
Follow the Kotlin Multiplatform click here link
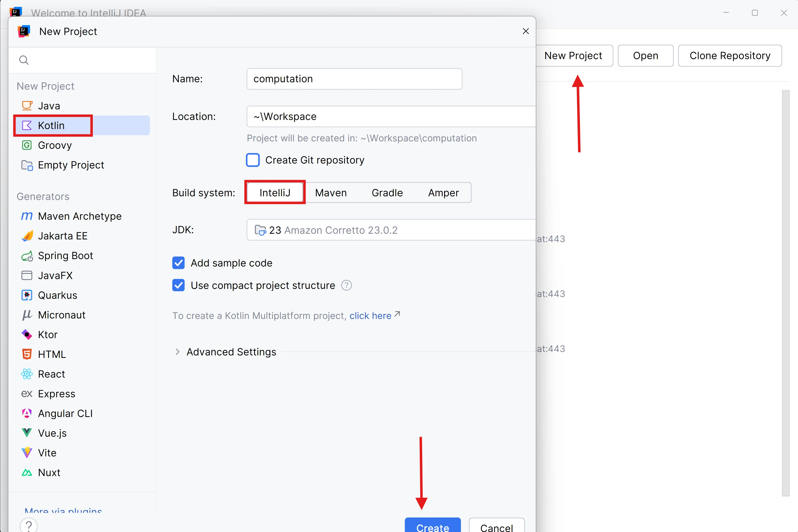coord(370,316)
